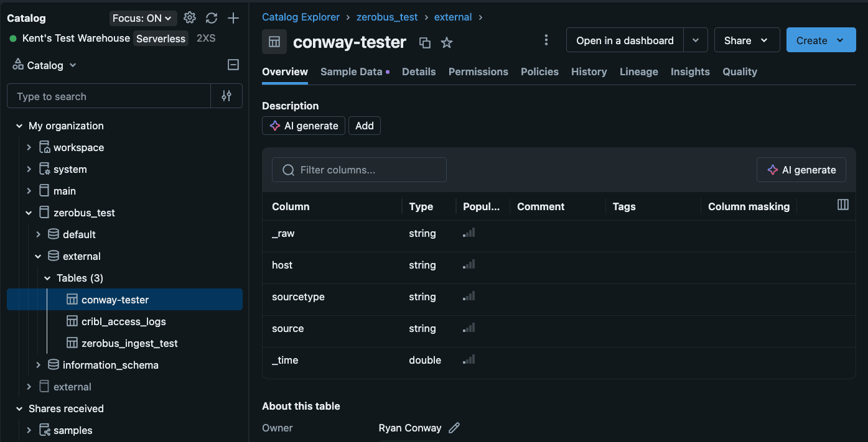This screenshot has height=442, width=868.
Task: Expand the default schema chevron
Action: (x=38, y=234)
